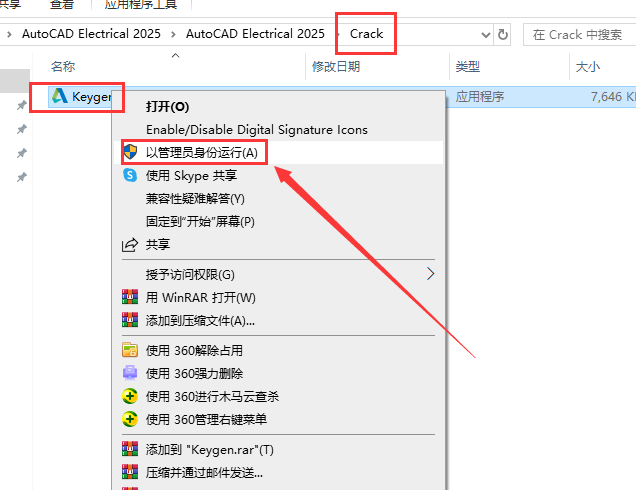This screenshot has height=490, width=636.
Task: Click the 360 icon for 使用 360进行木马云查杀
Action: [129, 396]
